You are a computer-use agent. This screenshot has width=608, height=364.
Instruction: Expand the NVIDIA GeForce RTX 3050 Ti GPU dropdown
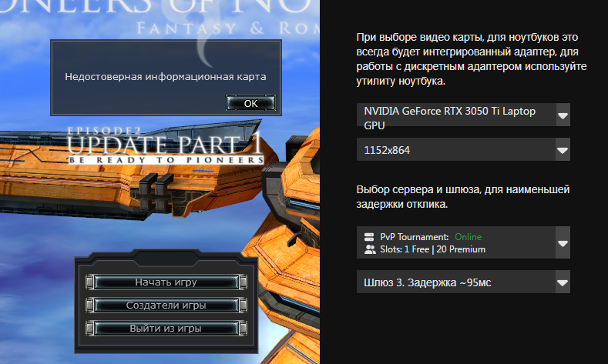tap(463, 115)
